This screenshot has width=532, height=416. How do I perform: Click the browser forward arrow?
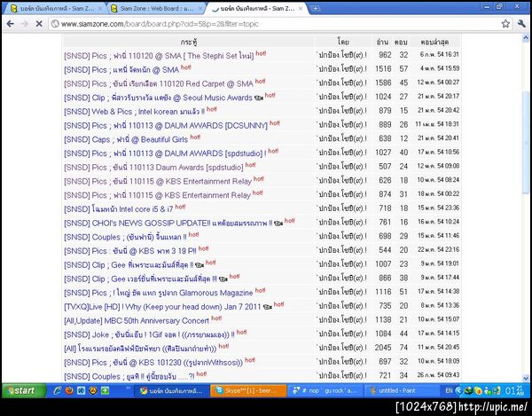[x=25, y=23]
